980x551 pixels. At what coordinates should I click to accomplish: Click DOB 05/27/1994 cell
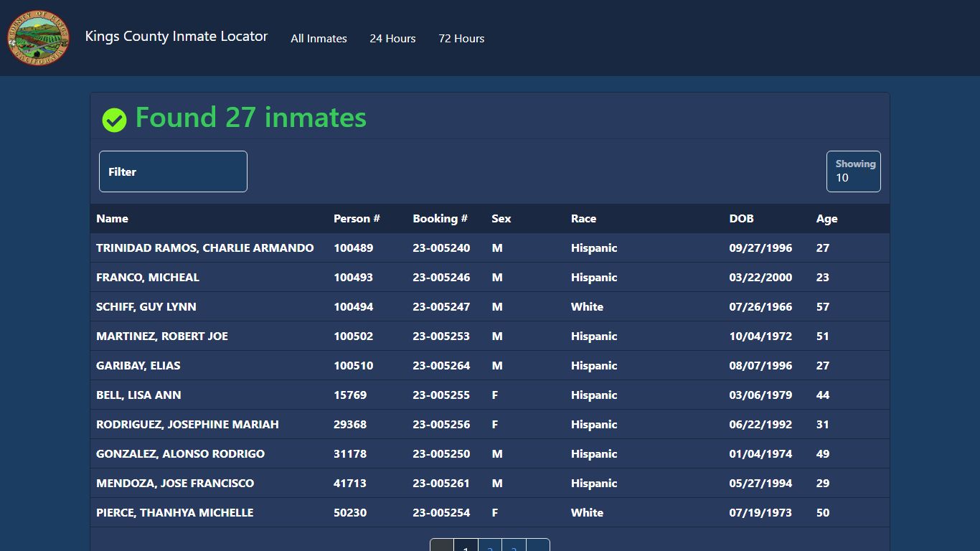(760, 484)
